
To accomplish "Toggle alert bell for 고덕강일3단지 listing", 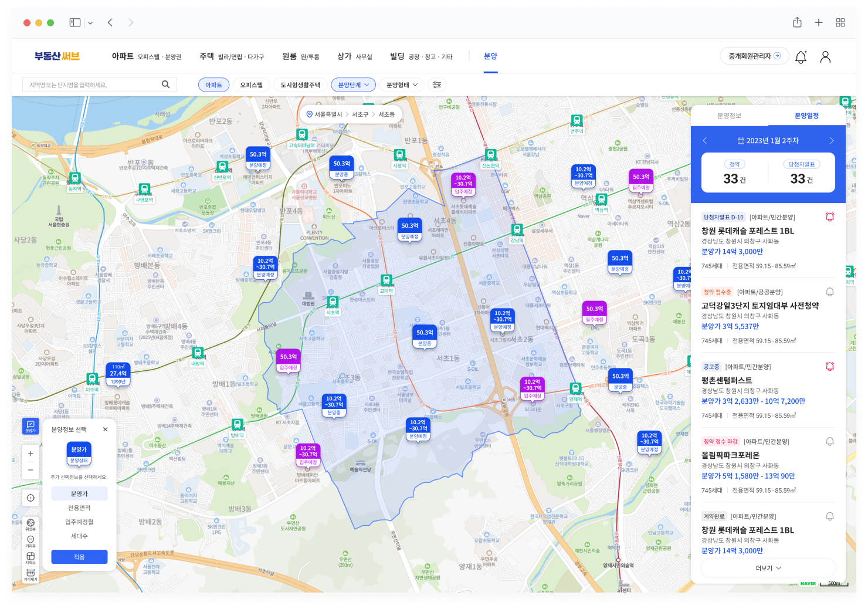I will tap(830, 292).
